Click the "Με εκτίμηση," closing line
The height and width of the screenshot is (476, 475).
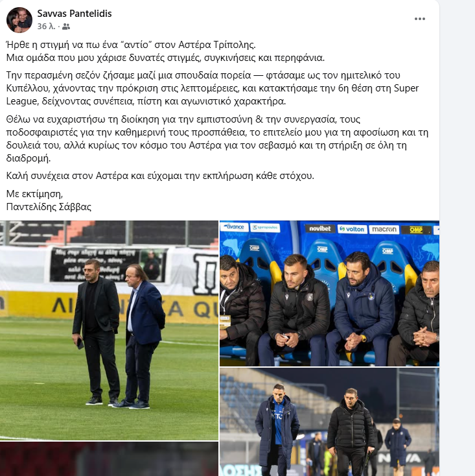click(34, 194)
